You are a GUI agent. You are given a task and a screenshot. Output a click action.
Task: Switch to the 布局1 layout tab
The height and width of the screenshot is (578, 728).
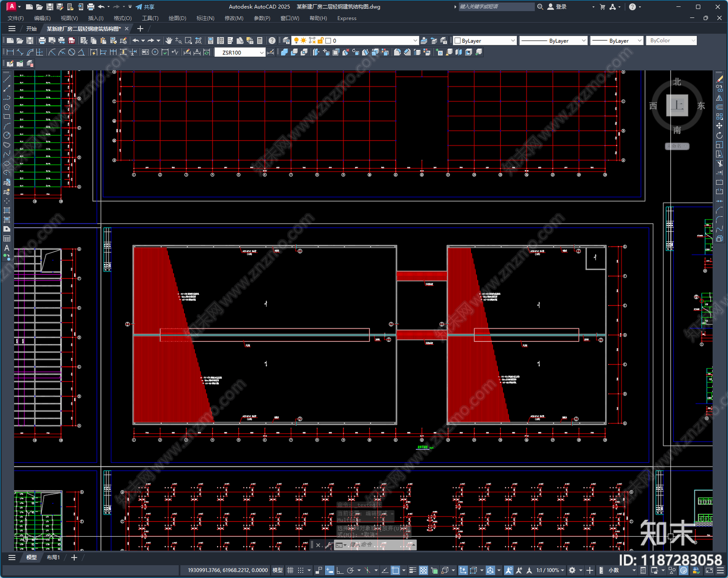53,558
